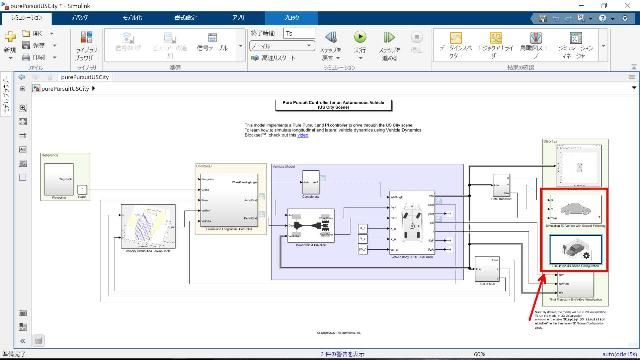Click the undo icon in quick access
The image size is (640, 360).
click(556, 18)
